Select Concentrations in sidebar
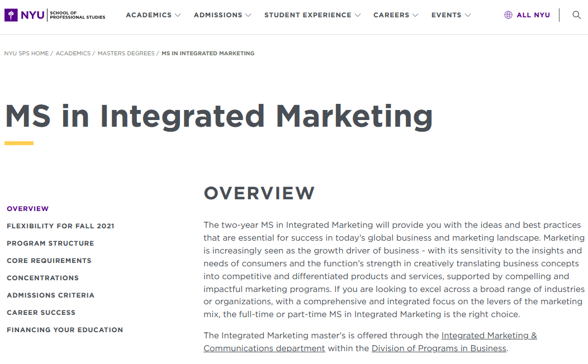The height and width of the screenshot is (364, 588). coord(42,278)
